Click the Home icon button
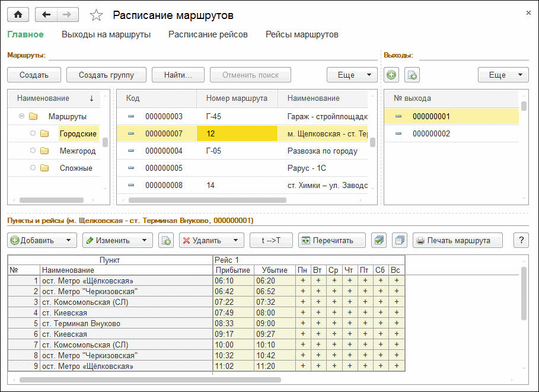The height and width of the screenshot is (392, 539). 17,15
